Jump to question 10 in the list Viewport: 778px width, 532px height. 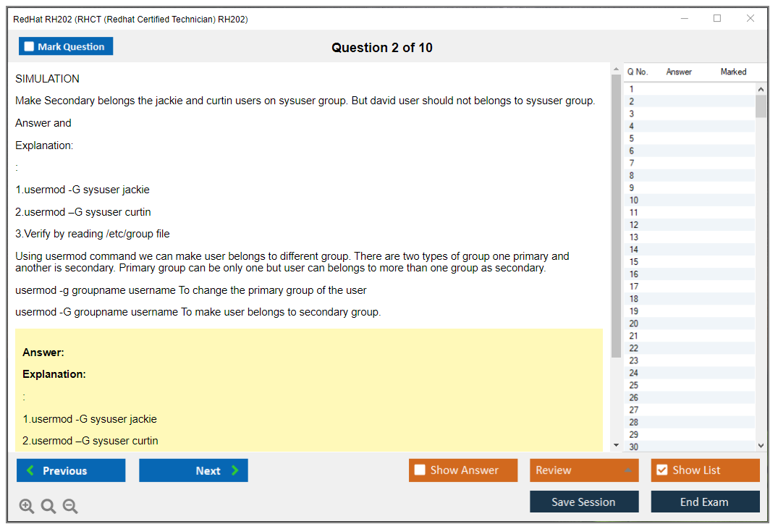point(634,200)
